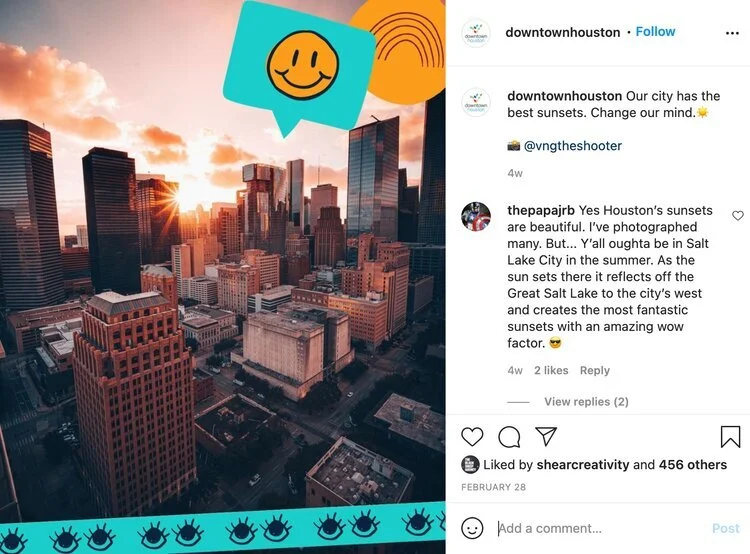Open shearcreativity's profile from likes
This screenshot has height=554, width=750.
tap(583, 465)
